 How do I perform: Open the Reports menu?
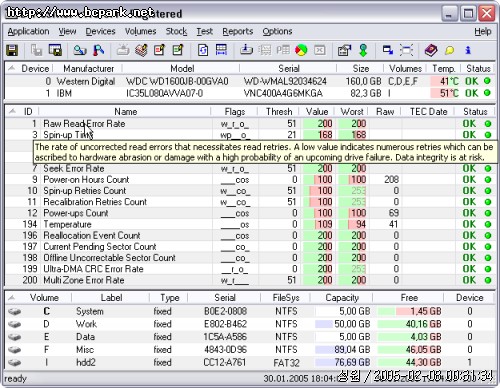coord(238,31)
